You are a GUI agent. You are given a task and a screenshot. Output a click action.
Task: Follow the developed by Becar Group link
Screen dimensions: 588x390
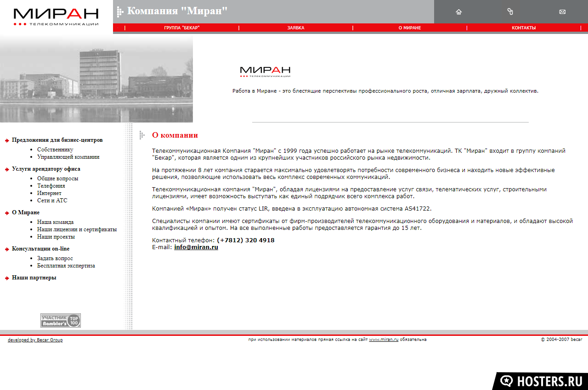pyautogui.click(x=35, y=340)
